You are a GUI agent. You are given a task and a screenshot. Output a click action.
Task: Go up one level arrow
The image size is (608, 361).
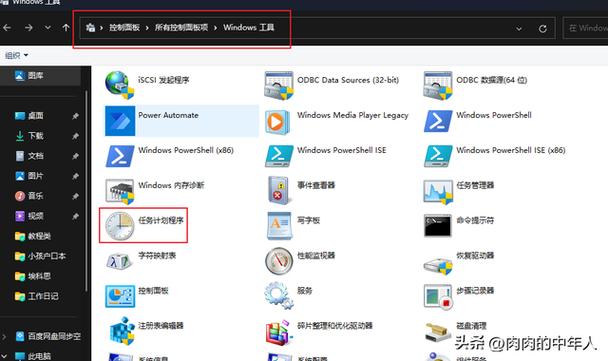coord(66,28)
